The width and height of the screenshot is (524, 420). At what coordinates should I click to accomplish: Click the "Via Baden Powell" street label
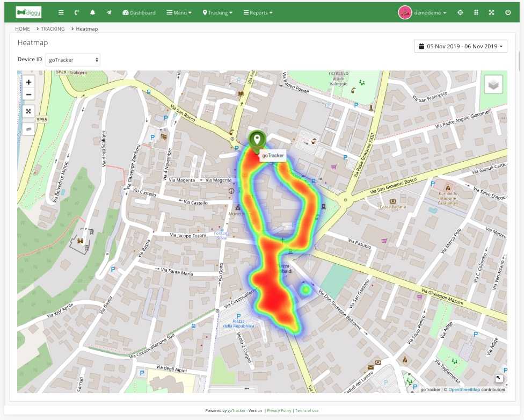(295, 83)
